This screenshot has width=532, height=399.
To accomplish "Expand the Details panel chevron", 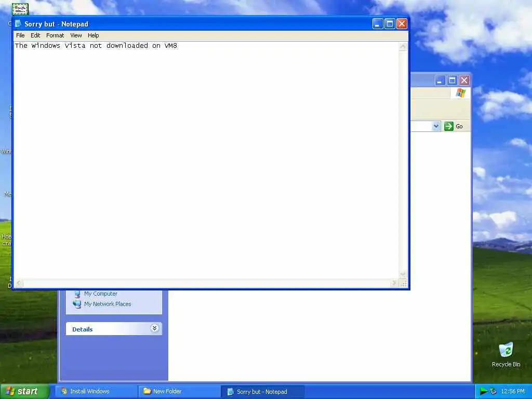I will [154, 328].
